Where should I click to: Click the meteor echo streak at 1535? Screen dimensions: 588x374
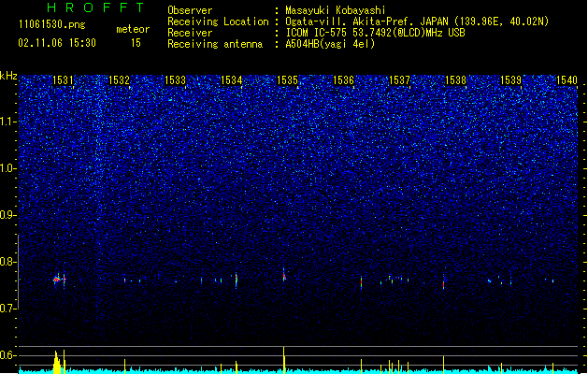click(284, 275)
